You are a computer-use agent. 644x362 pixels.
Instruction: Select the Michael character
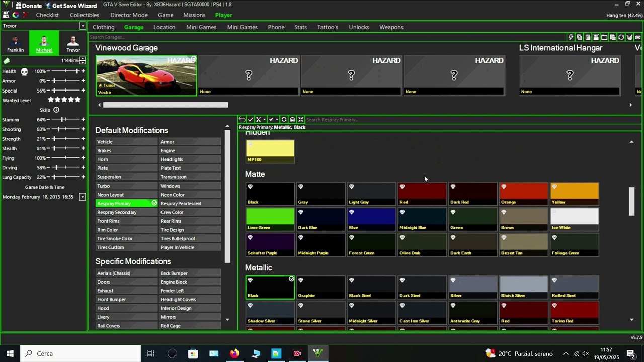pos(44,44)
